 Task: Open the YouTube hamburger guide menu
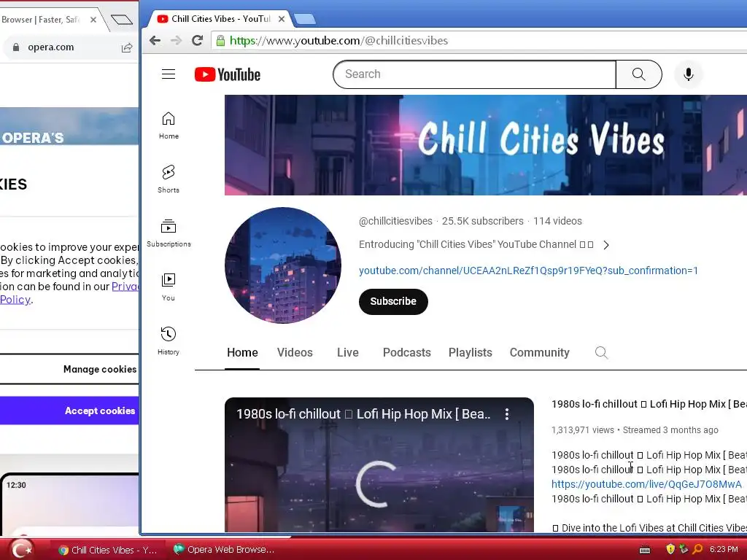[169, 74]
